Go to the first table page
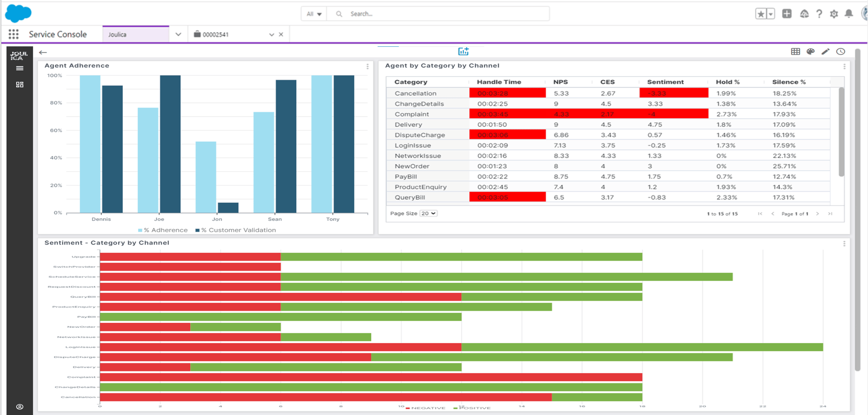 (760, 214)
